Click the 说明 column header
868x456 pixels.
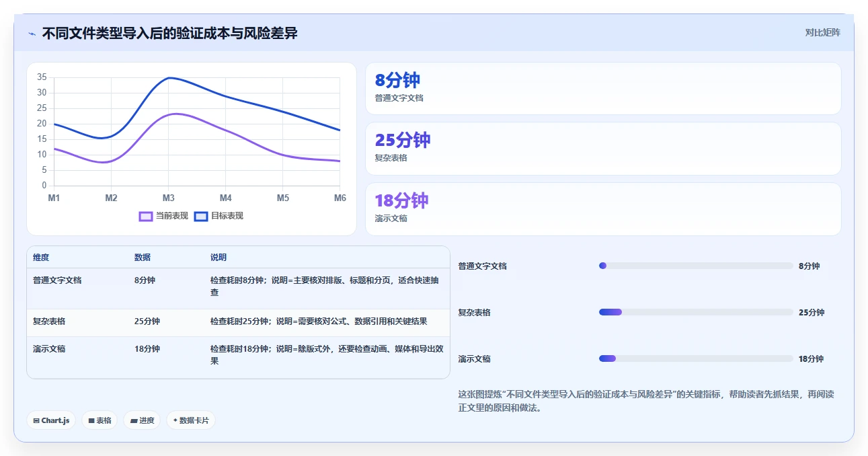219,258
